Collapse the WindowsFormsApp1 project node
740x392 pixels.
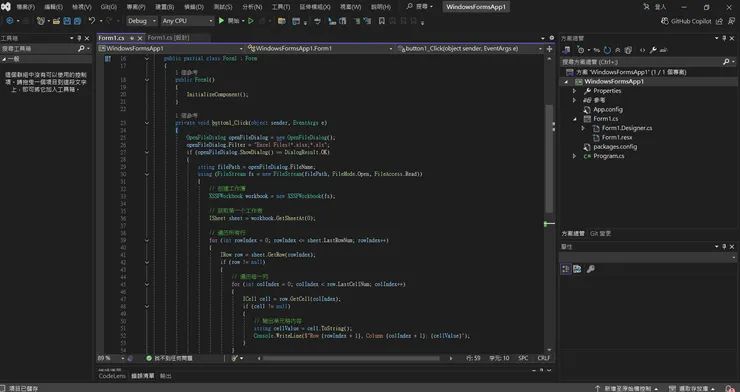[x=566, y=82]
